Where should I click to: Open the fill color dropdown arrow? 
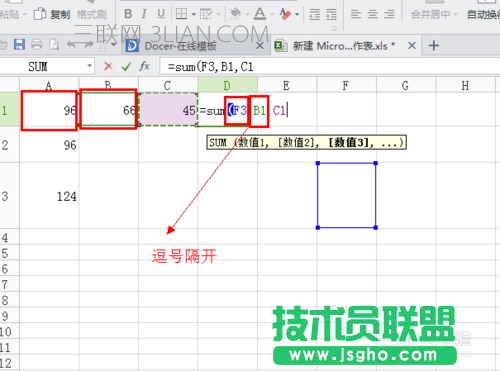[x=247, y=14]
